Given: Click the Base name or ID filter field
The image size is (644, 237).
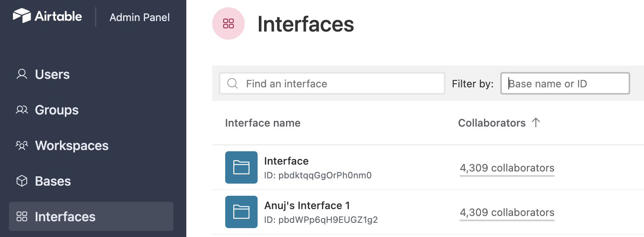Looking at the screenshot, I should tap(565, 83).
